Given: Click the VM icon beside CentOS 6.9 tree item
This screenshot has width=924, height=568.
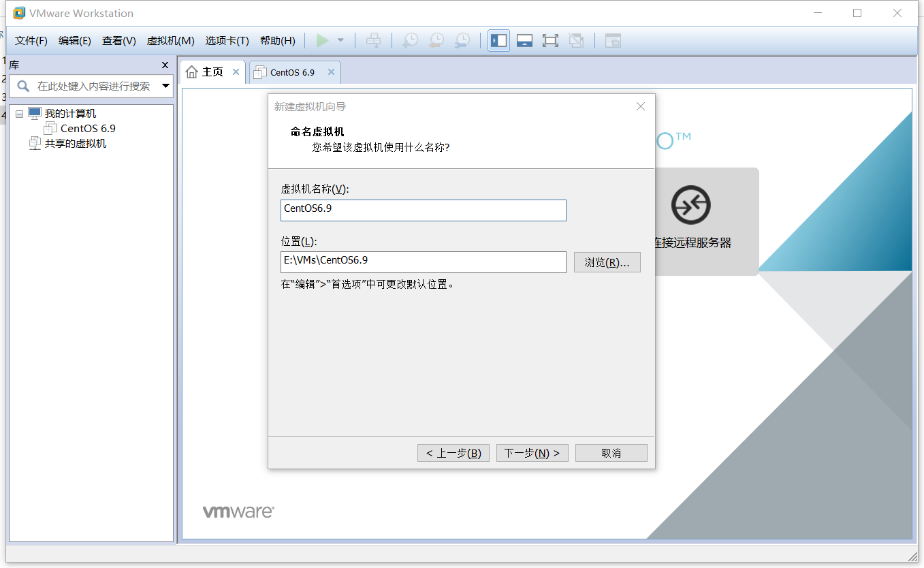Looking at the screenshot, I should [x=50, y=128].
